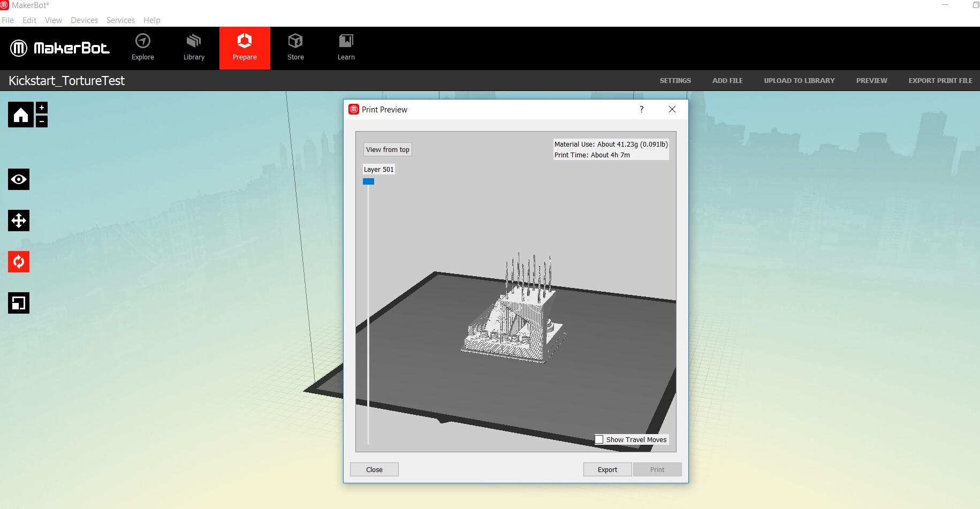Open the File menu
The image size is (980, 509).
[x=8, y=20]
